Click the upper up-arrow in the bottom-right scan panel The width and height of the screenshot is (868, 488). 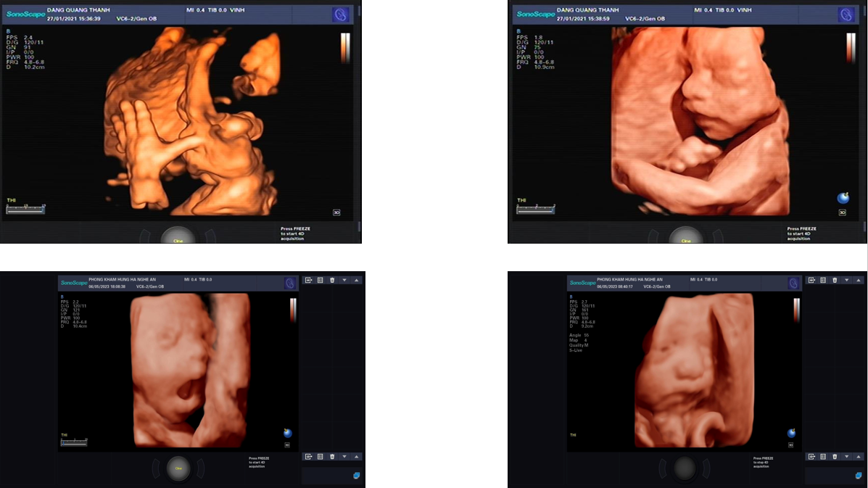(859, 280)
